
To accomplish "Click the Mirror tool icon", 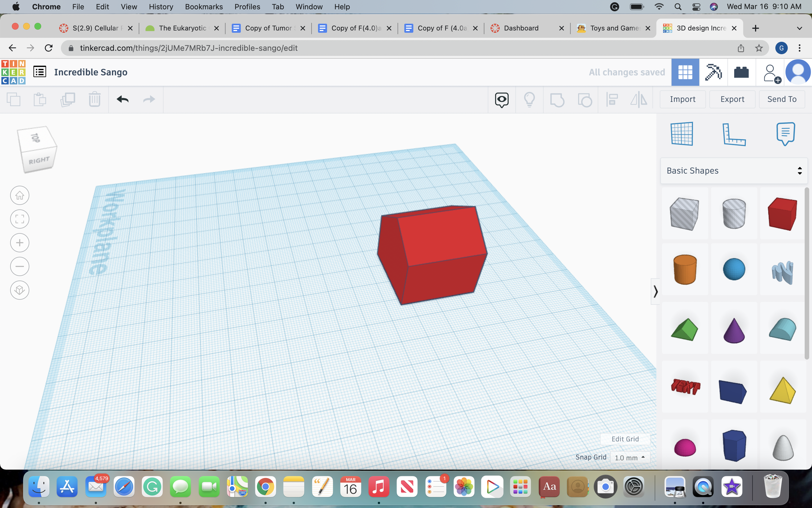I will tap(639, 100).
